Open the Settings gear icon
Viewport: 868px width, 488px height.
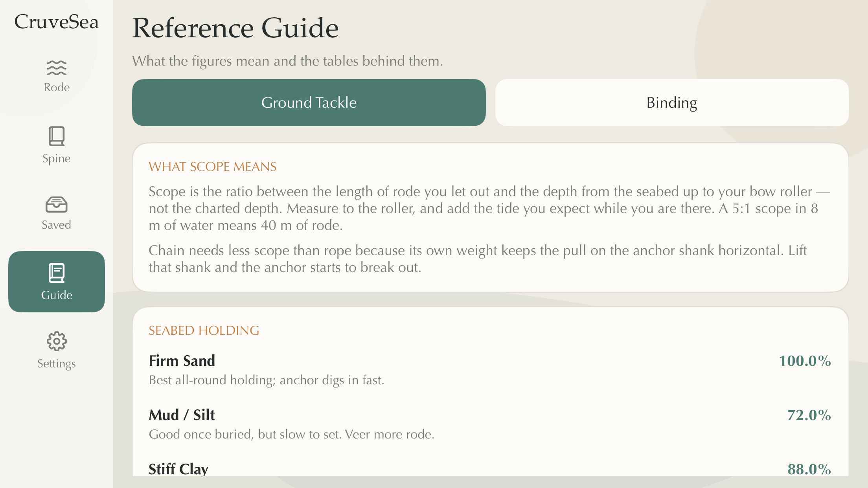click(x=57, y=341)
